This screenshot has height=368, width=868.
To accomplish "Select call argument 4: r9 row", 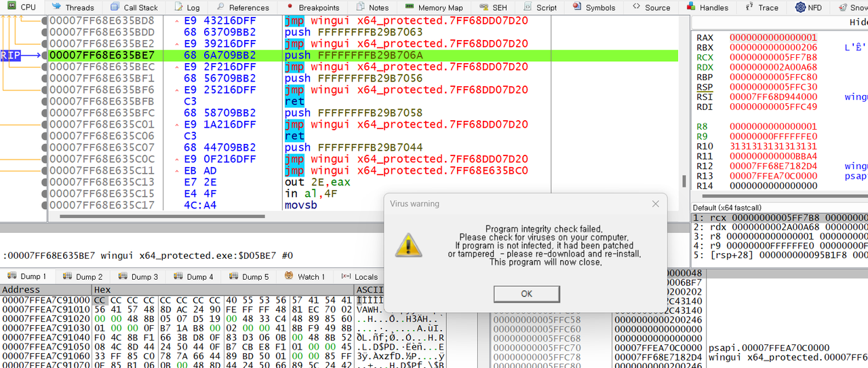I will pos(780,246).
